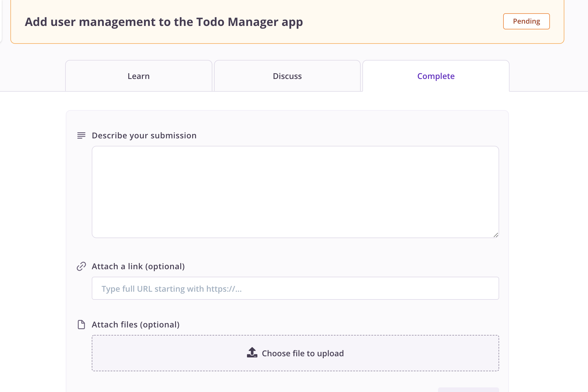The width and height of the screenshot is (588, 392).
Task: Click the chain link icon
Action: pyautogui.click(x=81, y=266)
